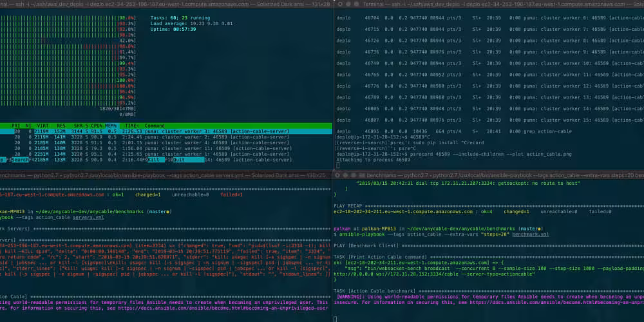
Task: Click the 'grep action-cable' process row
Action: coord(454,131)
